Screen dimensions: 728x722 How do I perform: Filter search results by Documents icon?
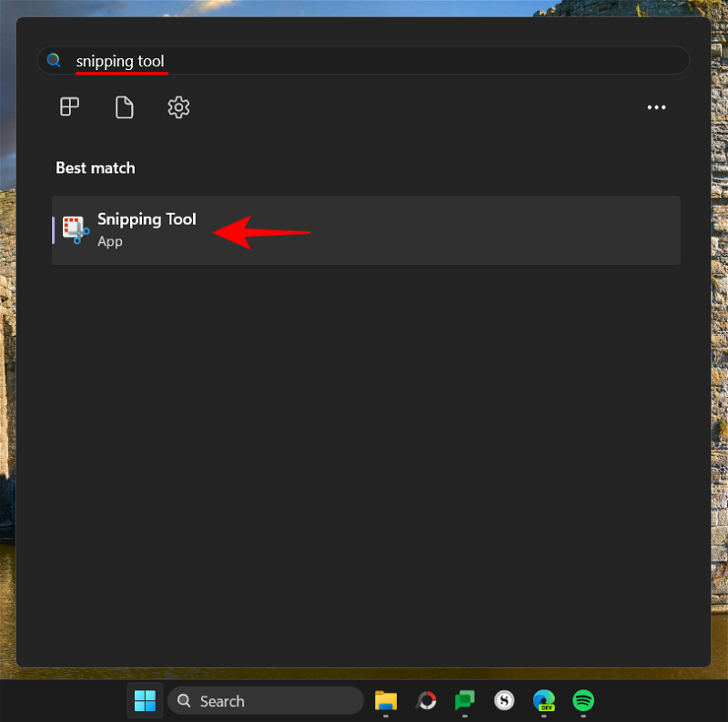point(124,107)
